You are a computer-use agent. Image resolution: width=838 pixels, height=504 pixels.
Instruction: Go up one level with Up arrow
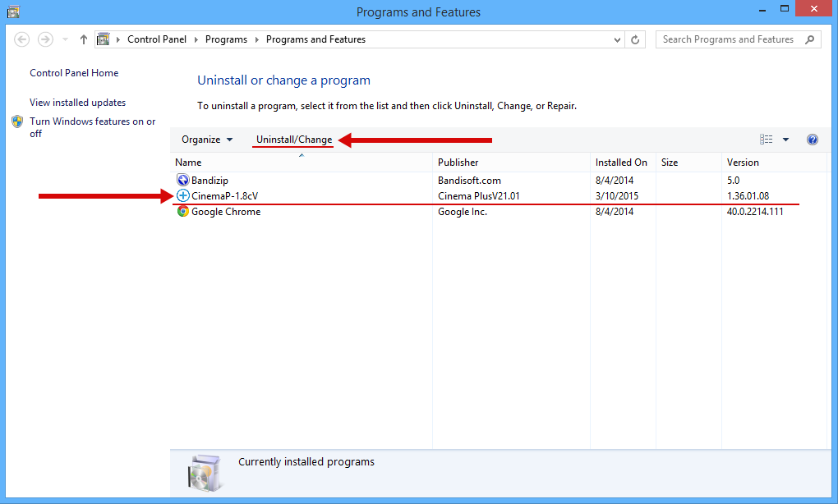click(x=83, y=39)
